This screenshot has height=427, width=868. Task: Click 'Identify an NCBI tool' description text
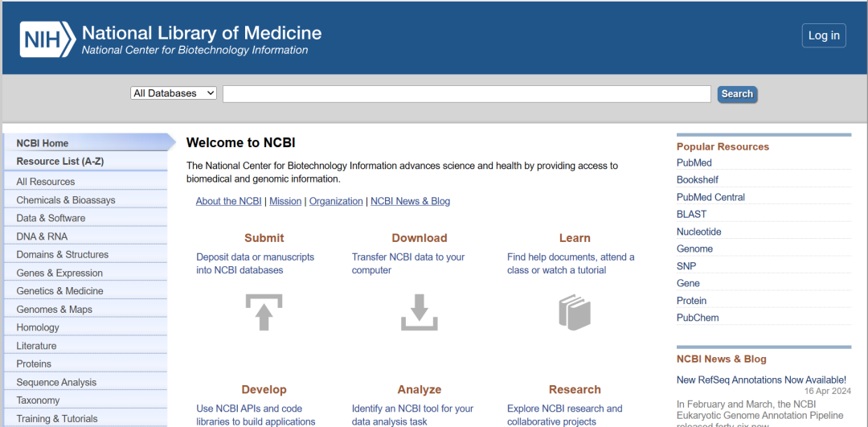tap(413, 415)
